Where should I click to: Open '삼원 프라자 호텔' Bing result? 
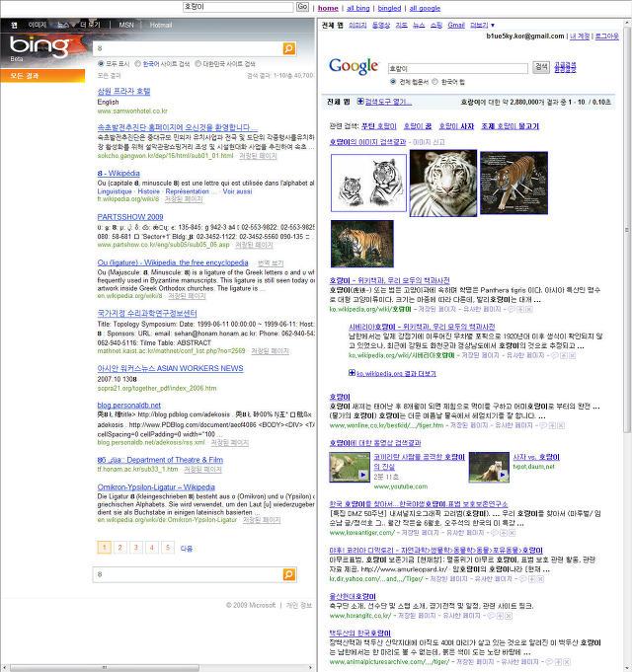(123, 92)
